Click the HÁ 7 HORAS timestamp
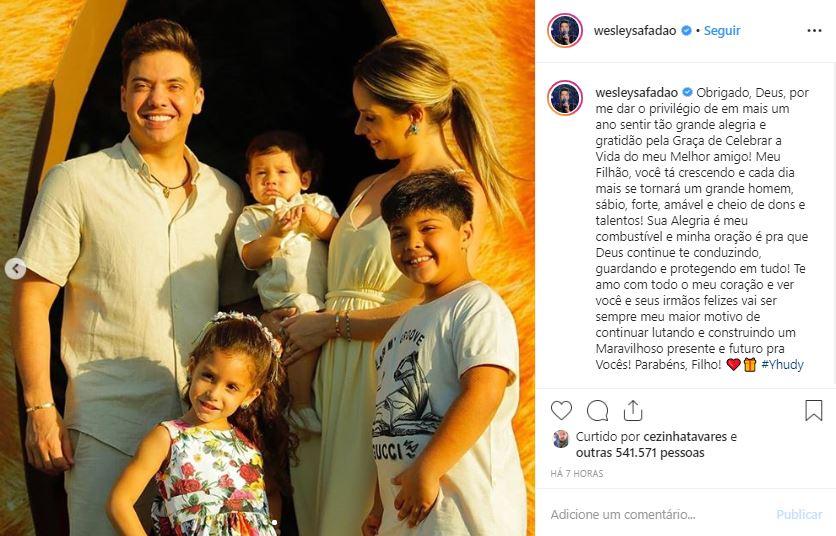The width and height of the screenshot is (836, 536). 577,473
